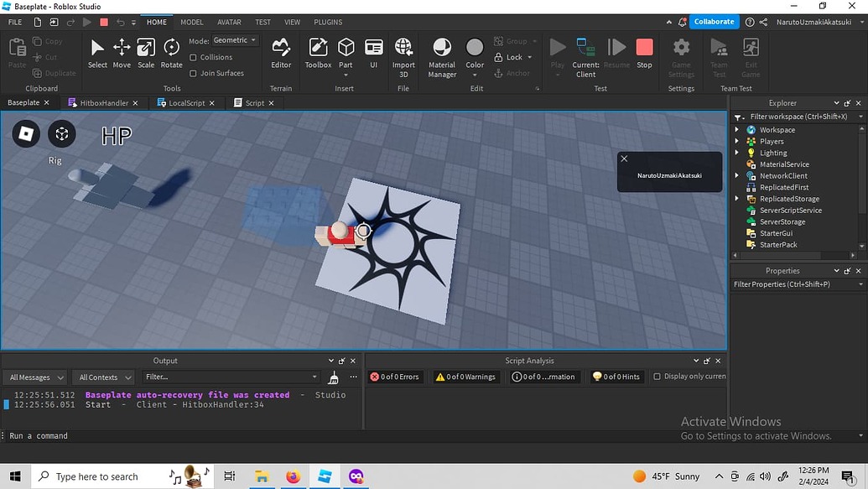Open the part Color picker
The width and height of the screenshot is (868, 489).
(475, 52)
